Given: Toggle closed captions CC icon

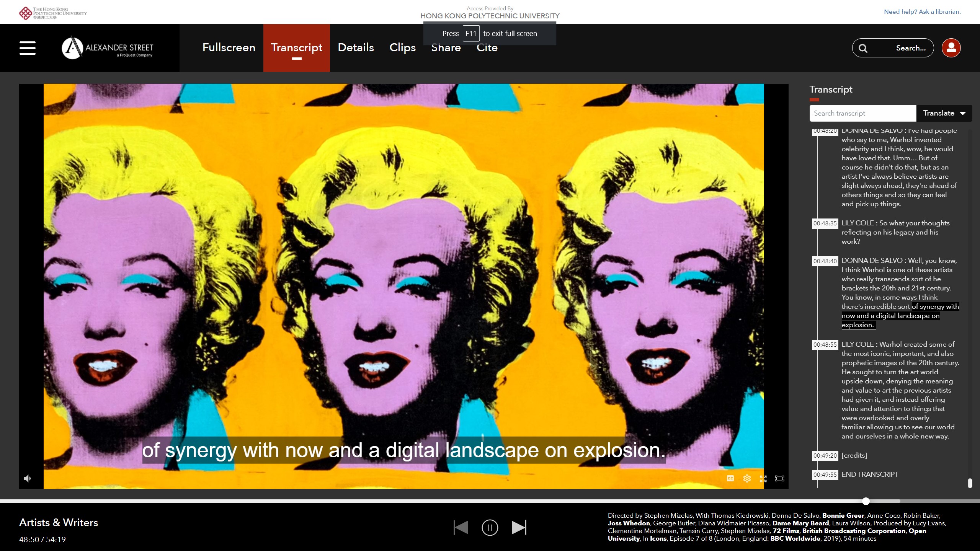Looking at the screenshot, I should click(x=730, y=478).
